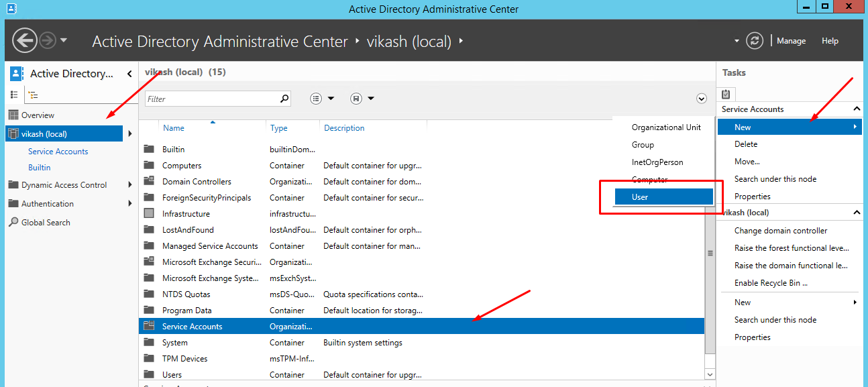
Task: Click Delete in Tasks pane
Action: (x=746, y=144)
